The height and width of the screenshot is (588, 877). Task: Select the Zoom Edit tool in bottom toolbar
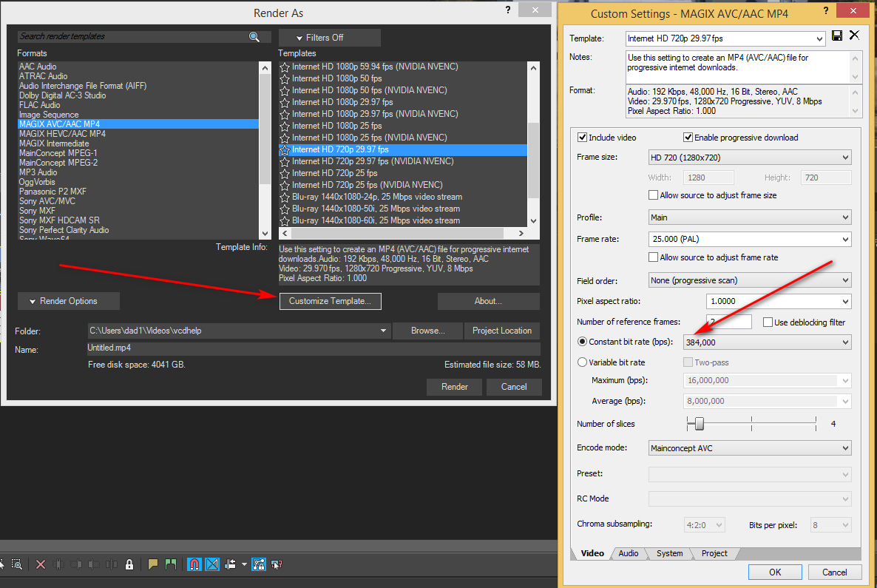coord(17,564)
